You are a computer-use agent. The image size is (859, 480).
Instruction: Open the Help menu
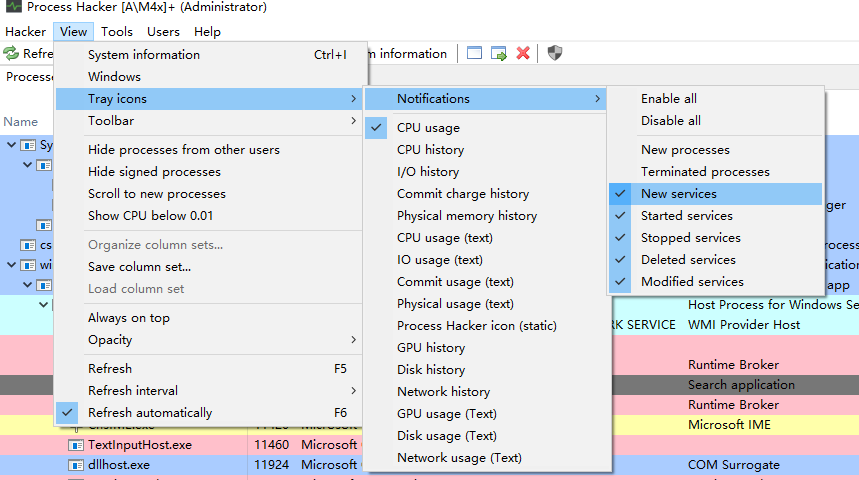(x=207, y=32)
